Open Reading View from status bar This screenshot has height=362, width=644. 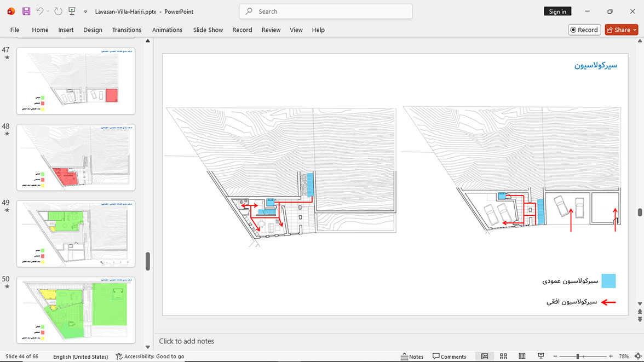point(522,356)
